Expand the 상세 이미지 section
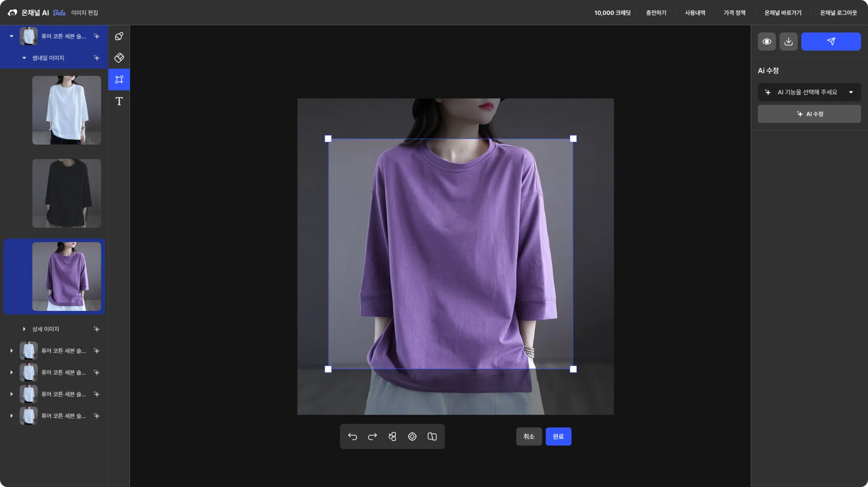Image resolution: width=868 pixels, height=487 pixels. (24, 329)
